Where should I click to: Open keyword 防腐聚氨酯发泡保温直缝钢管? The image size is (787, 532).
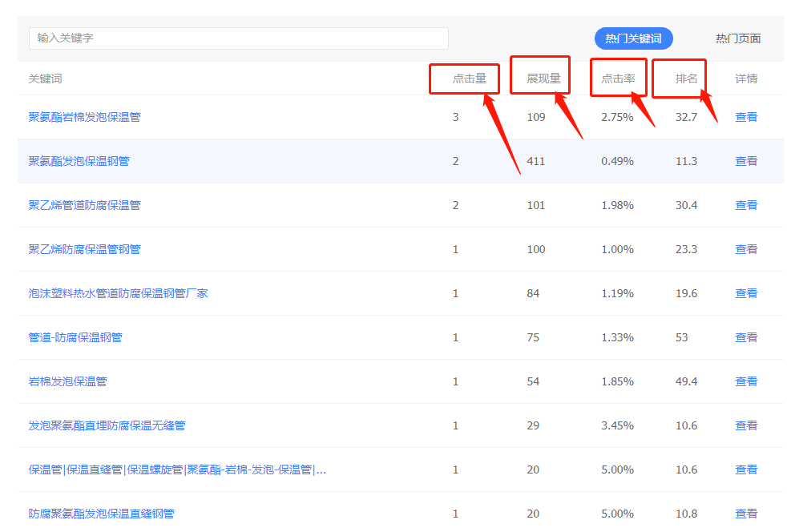coord(102,514)
